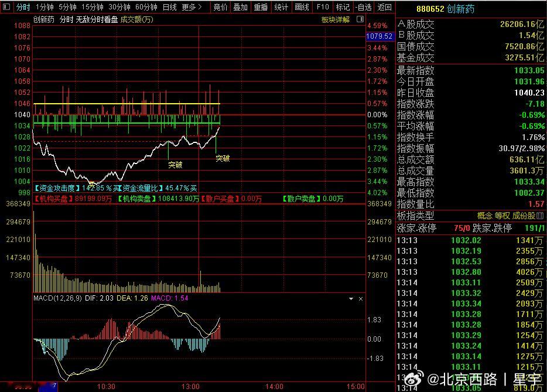Click the 880652 创新药 stock title

click(x=446, y=9)
